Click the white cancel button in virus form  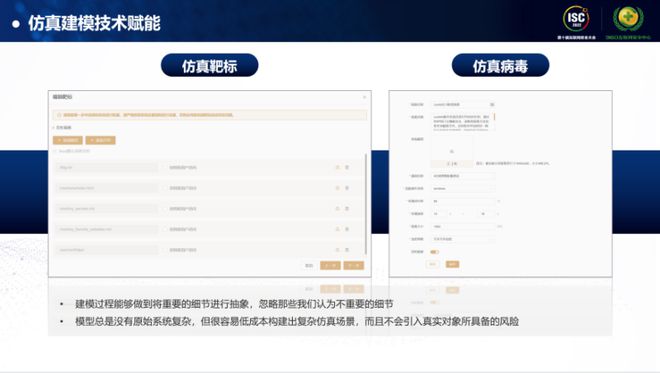(432, 264)
